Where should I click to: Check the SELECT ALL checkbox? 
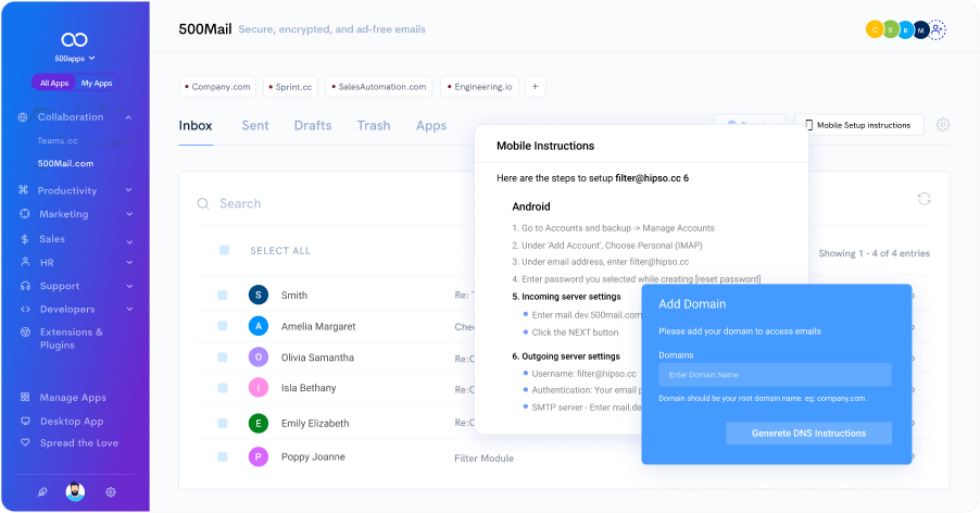coord(224,250)
